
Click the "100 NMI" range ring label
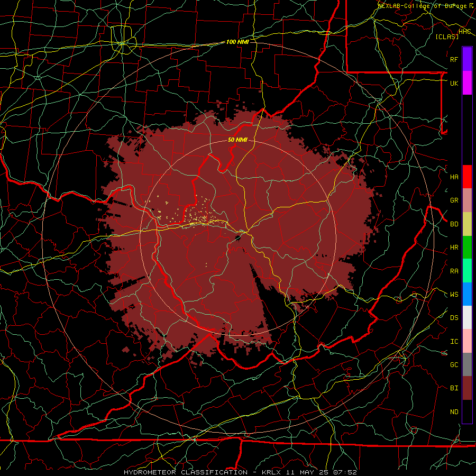pyautogui.click(x=237, y=42)
